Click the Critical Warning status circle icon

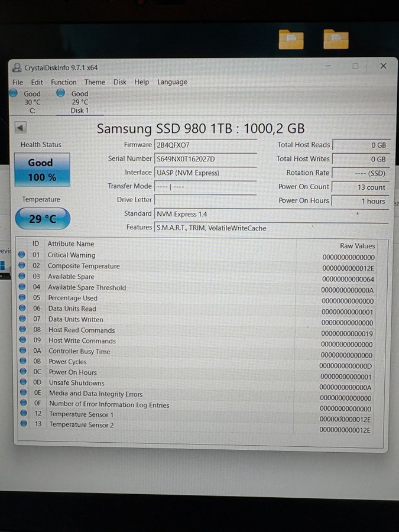point(22,255)
